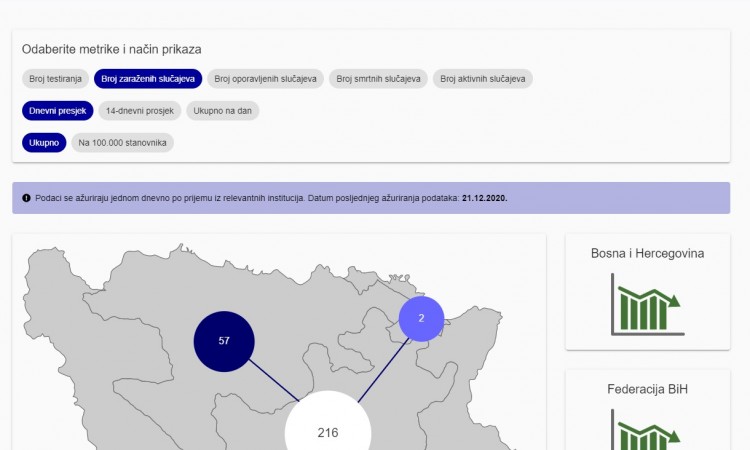Viewport: 750px width, 450px height.
Task: Click the Federacija BiH card title
Action: 648,389
